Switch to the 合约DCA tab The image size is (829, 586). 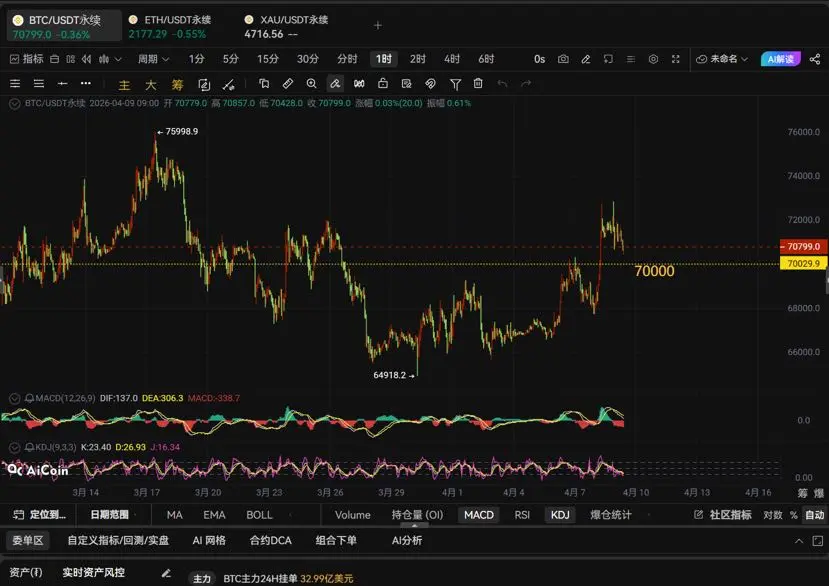(x=270, y=541)
